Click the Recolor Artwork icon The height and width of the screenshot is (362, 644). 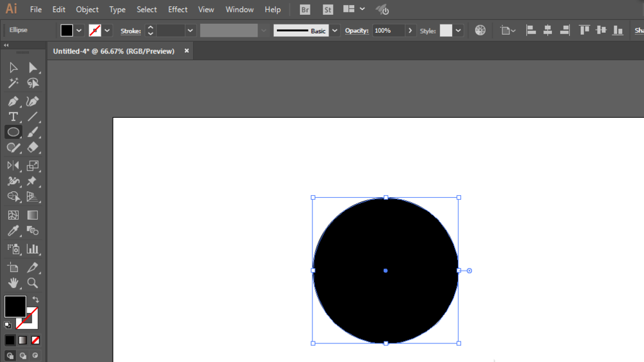click(x=480, y=30)
